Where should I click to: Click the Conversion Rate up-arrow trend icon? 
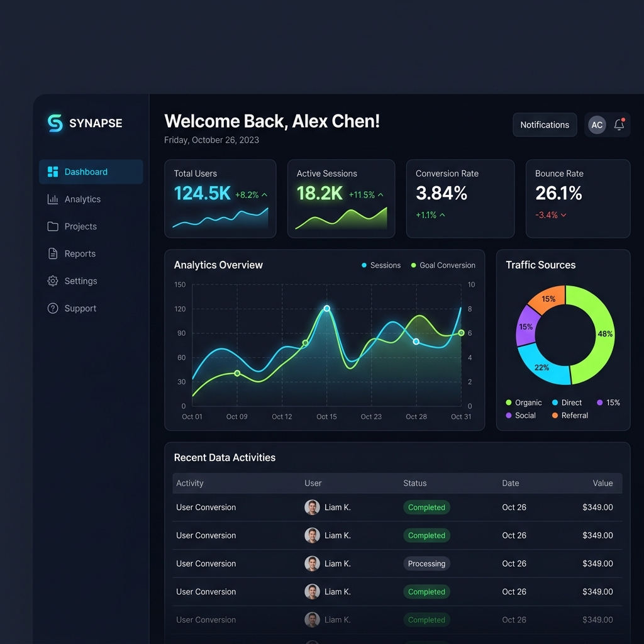coord(442,215)
